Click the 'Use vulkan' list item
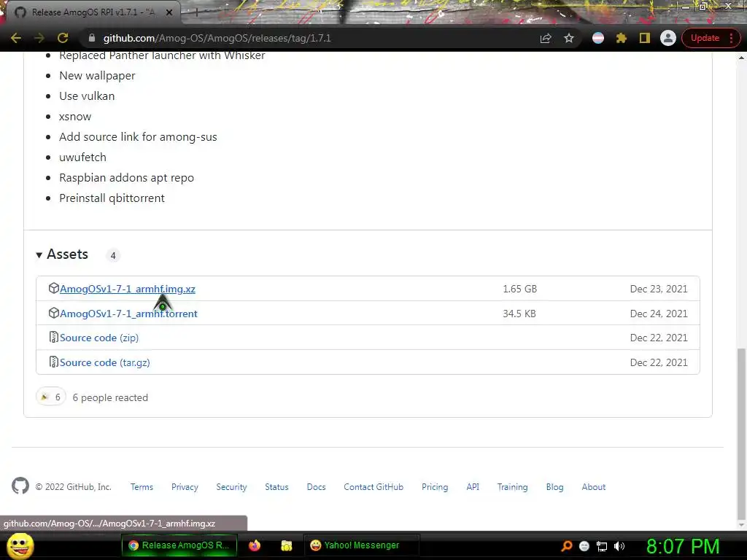747x560 pixels. tap(87, 96)
